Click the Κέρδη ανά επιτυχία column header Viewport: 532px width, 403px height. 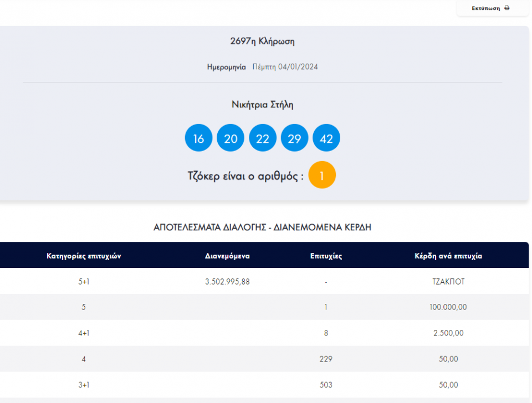click(x=448, y=256)
